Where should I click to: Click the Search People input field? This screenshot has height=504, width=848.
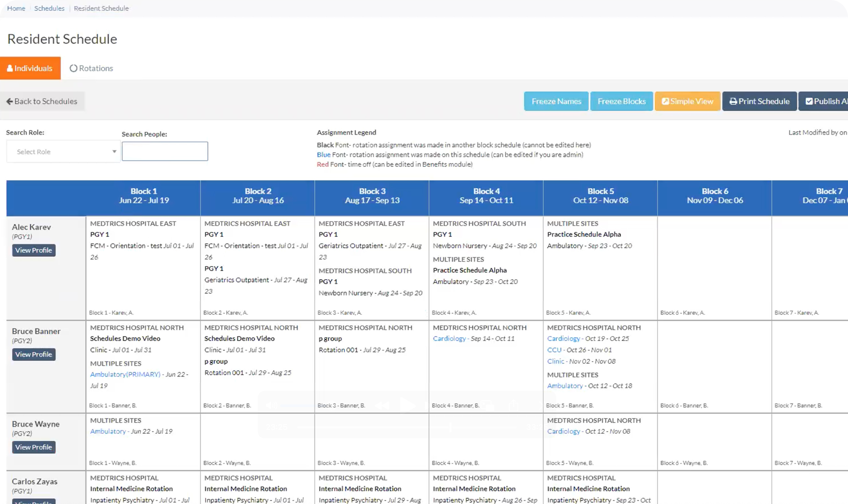point(165,151)
